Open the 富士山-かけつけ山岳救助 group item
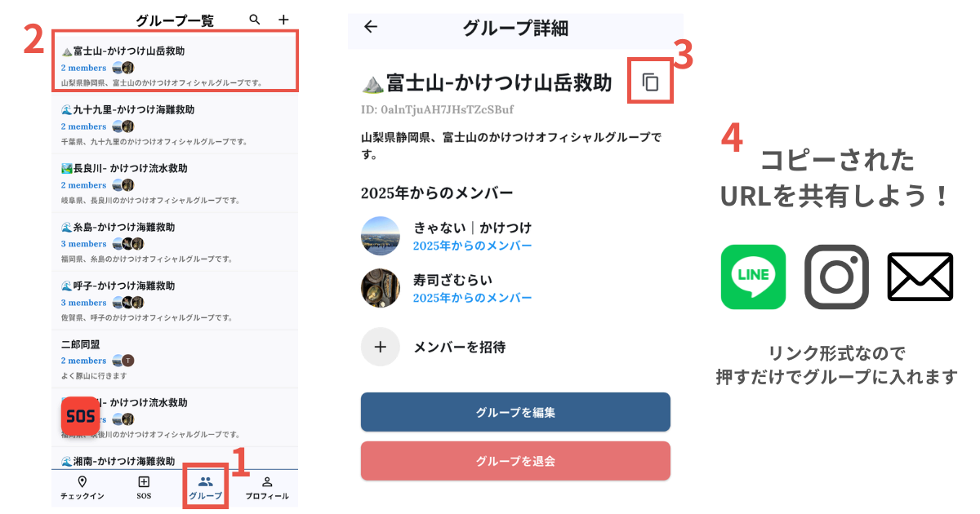 click(x=176, y=60)
